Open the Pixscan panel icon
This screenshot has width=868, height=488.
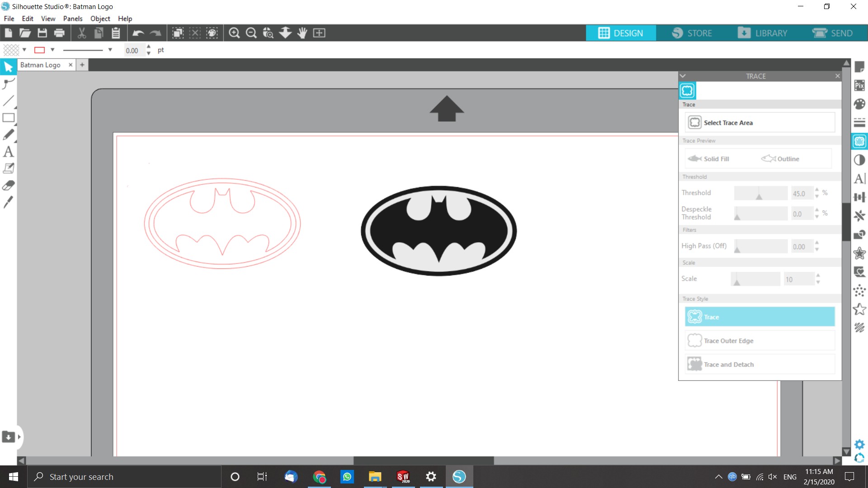[859, 85]
